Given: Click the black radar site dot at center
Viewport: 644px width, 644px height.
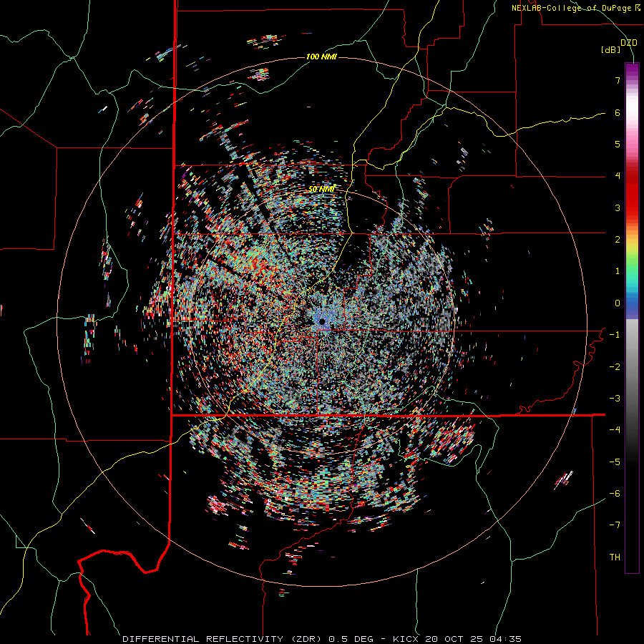Looking at the screenshot, I should (x=322, y=321).
